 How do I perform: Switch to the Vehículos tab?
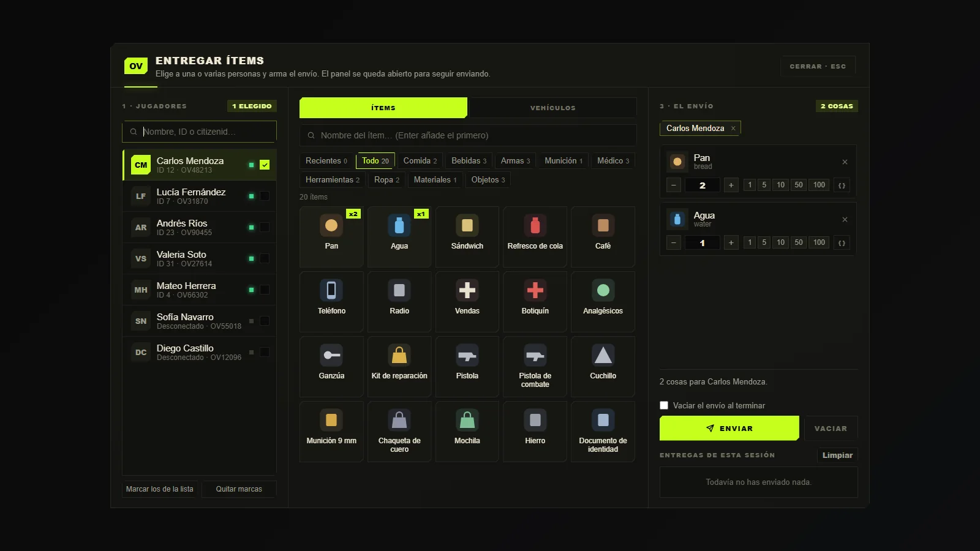pyautogui.click(x=552, y=108)
